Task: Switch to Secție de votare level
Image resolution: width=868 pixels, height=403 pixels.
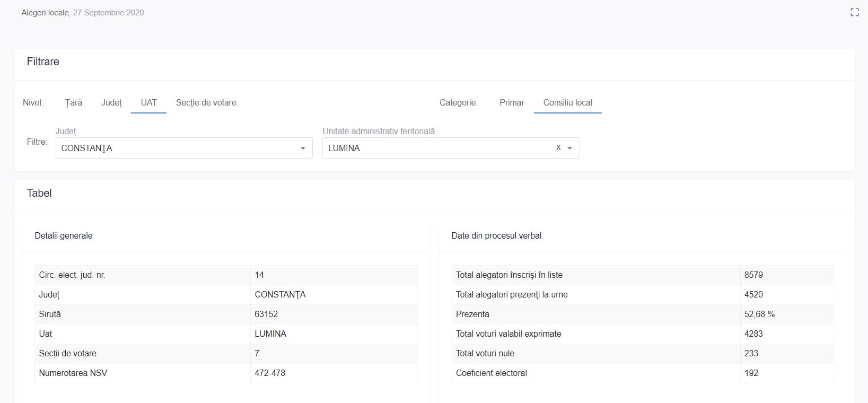Action: pyautogui.click(x=206, y=102)
